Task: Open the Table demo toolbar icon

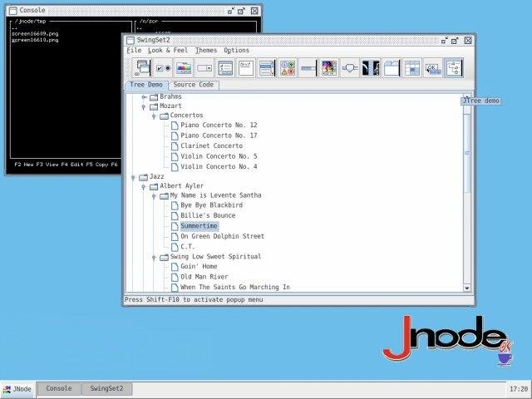Action: [412, 68]
